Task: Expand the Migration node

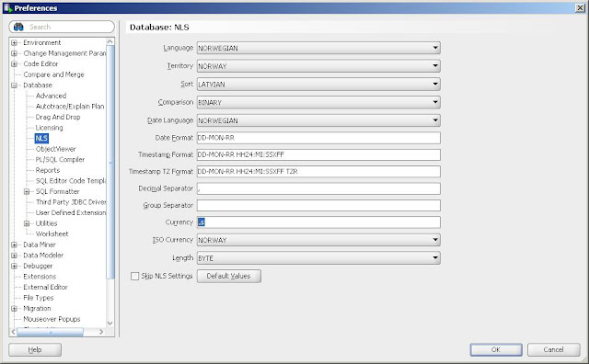Action: (x=14, y=309)
